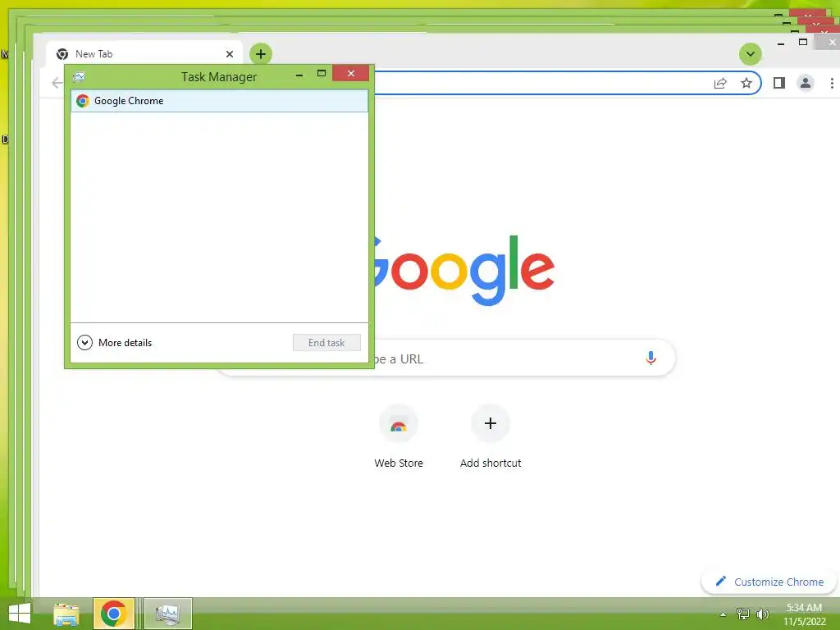Click the network tray icon
This screenshot has height=630, width=840.
743,614
